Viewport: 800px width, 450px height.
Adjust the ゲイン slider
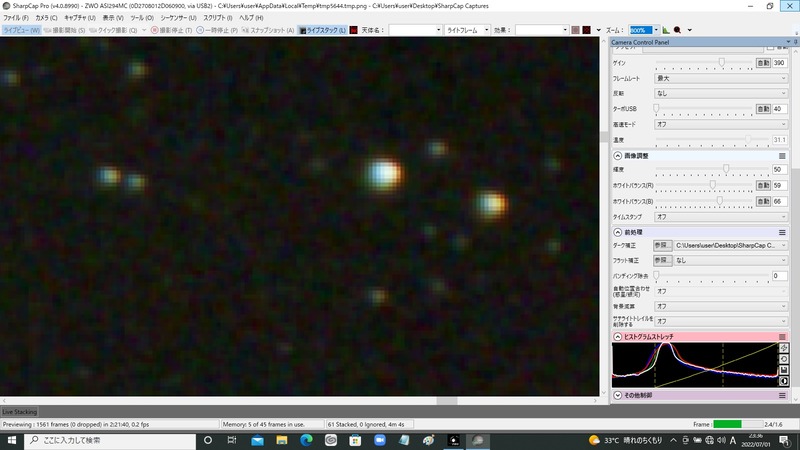(x=721, y=62)
